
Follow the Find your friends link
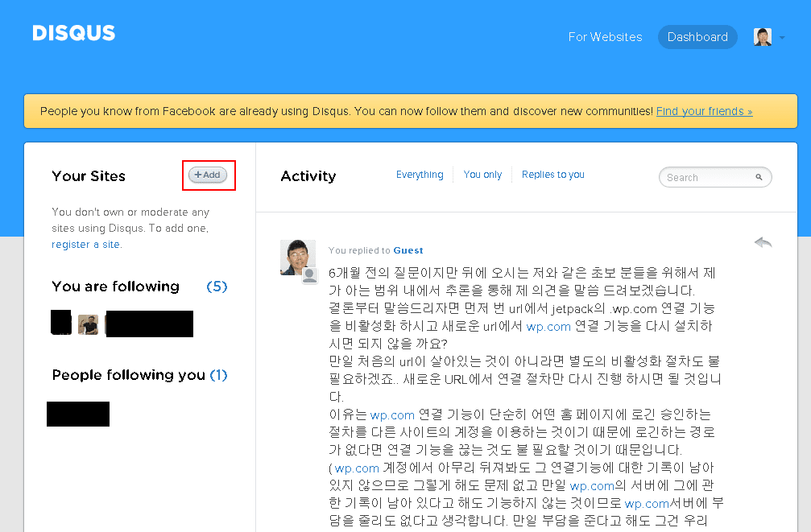704,111
